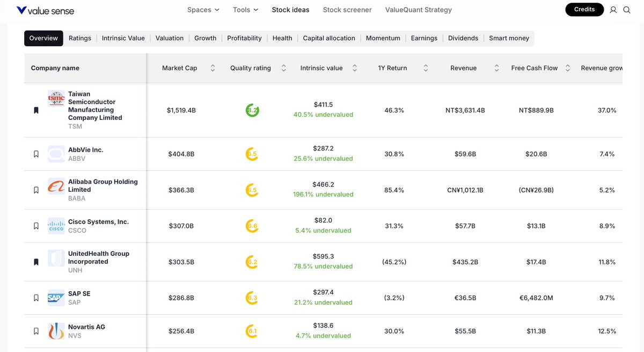Open the ValueQuant Strategy link
Viewport: 644px width, 352px height.
point(419,10)
